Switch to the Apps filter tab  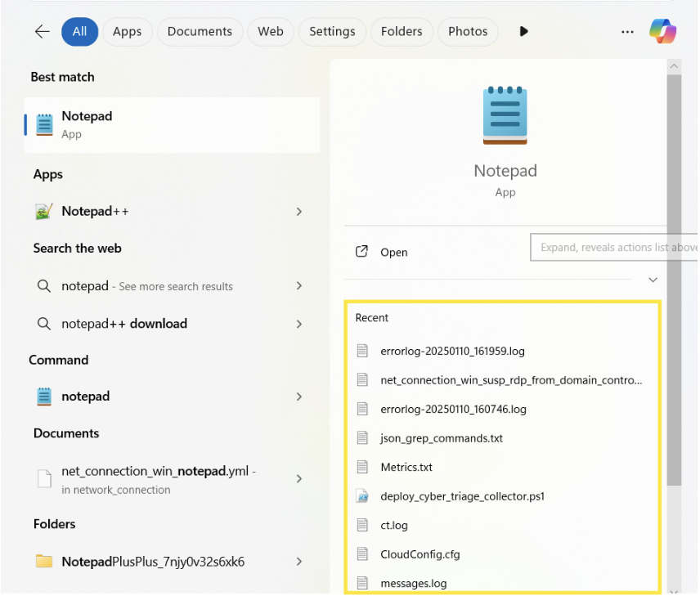click(x=128, y=32)
